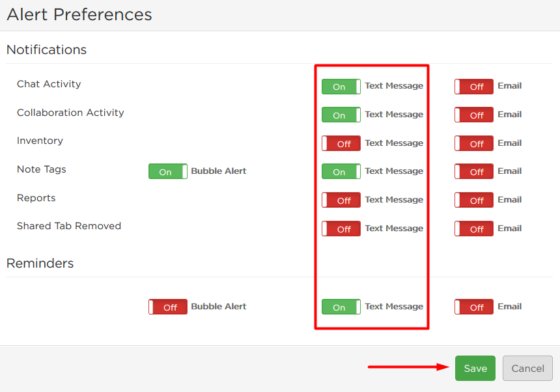Enable Shared Tab Removed Email toggle
560x392 pixels.
(x=474, y=229)
